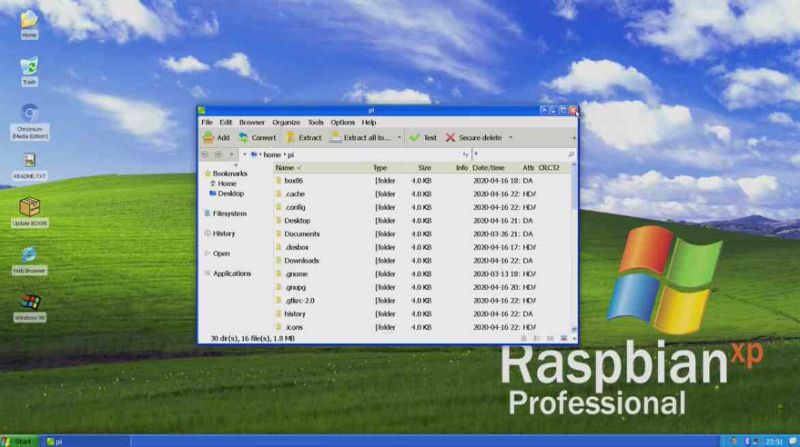Select the .gtkrc-2.0 row
Viewport: 800px width, 447px height.
coord(422,301)
